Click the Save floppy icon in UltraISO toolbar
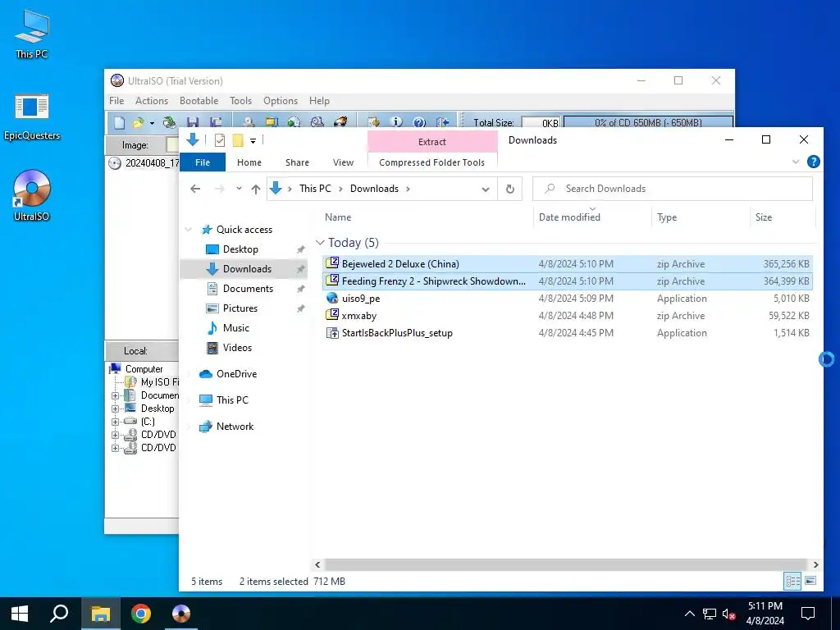This screenshot has width=840, height=630. [193, 123]
